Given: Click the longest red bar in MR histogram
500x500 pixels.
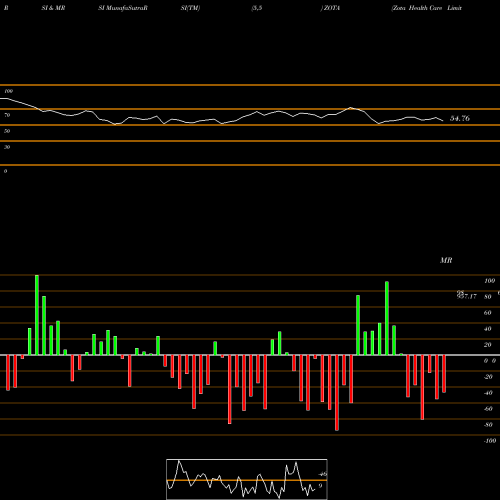Looking at the screenshot, I should point(337,393).
